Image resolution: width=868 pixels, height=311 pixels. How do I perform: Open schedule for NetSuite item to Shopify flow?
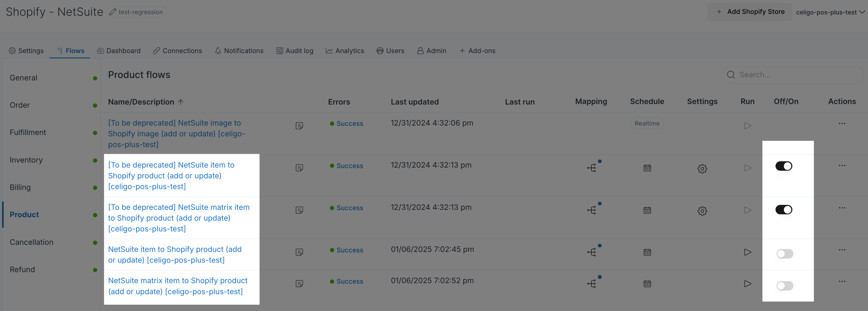coord(647,252)
